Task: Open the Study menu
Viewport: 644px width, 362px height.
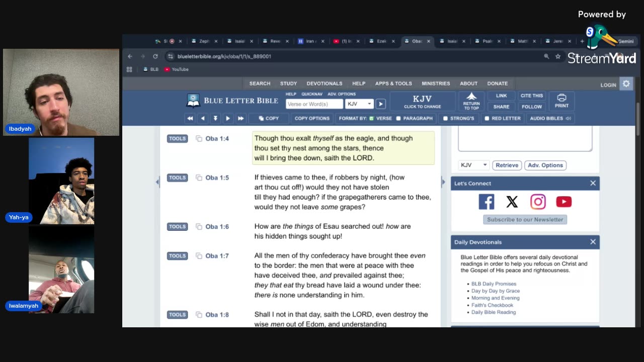Action: pyautogui.click(x=288, y=83)
